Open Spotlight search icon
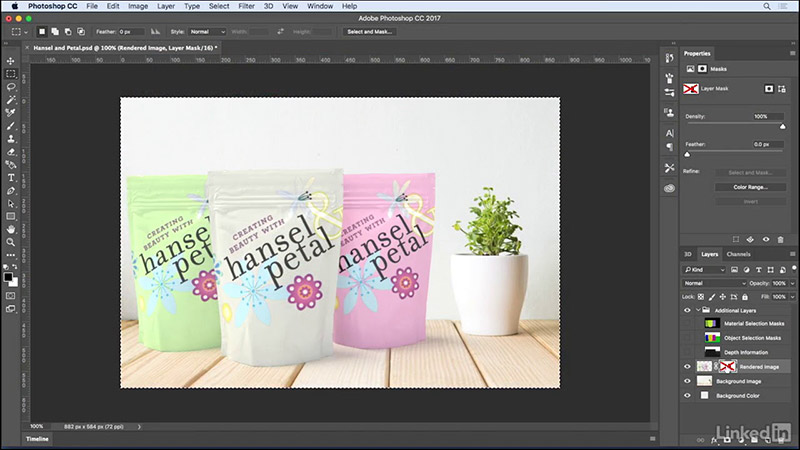 (x=767, y=6)
